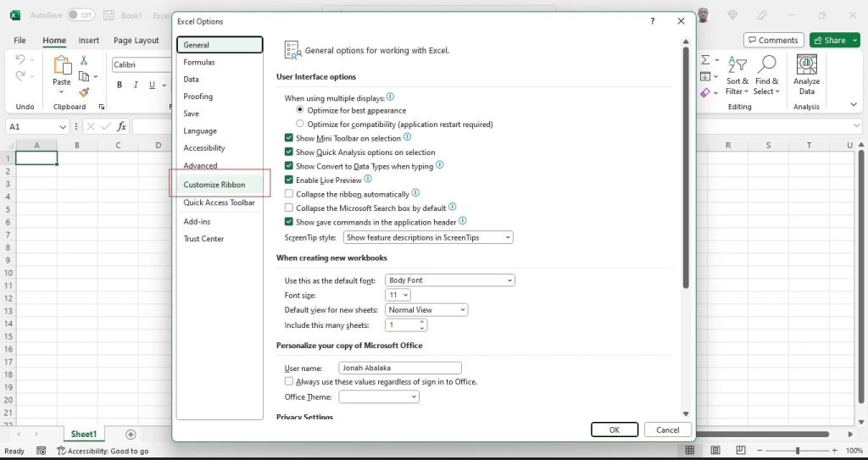868x460 pixels.
Task: Open the Trust Center category
Action: pyautogui.click(x=220, y=239)
